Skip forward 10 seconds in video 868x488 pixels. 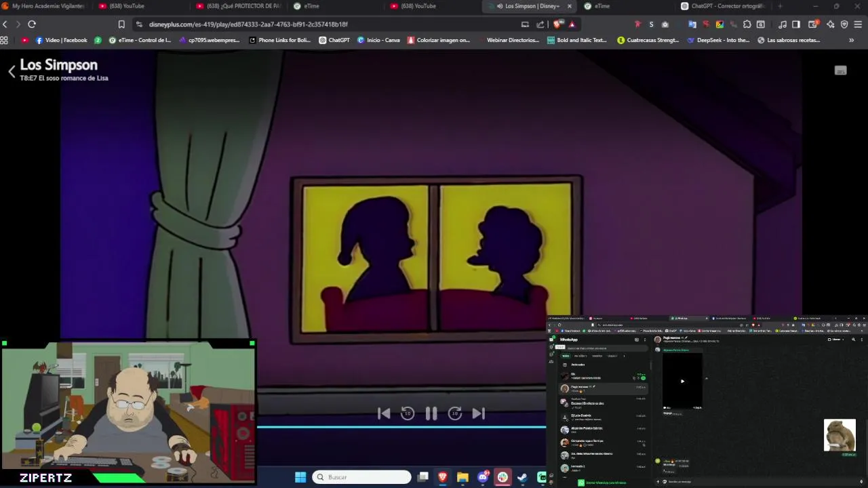[x=455, y=413]
